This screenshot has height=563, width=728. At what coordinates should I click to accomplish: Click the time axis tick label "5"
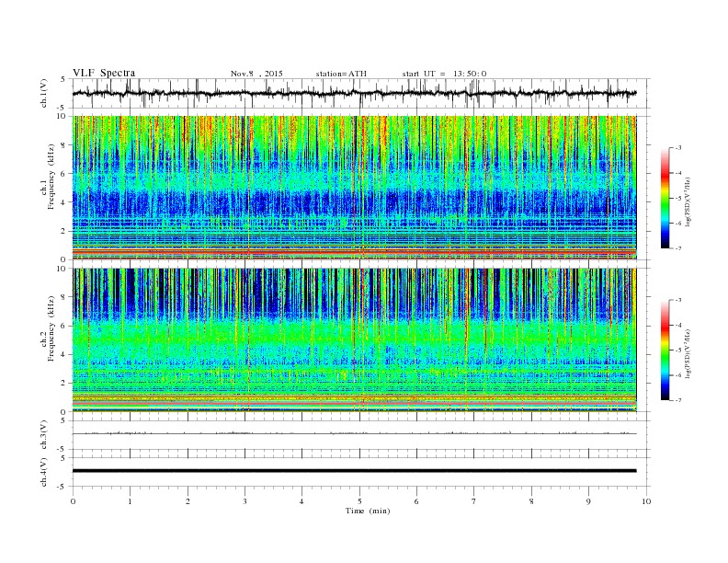(x=359, y=501)
